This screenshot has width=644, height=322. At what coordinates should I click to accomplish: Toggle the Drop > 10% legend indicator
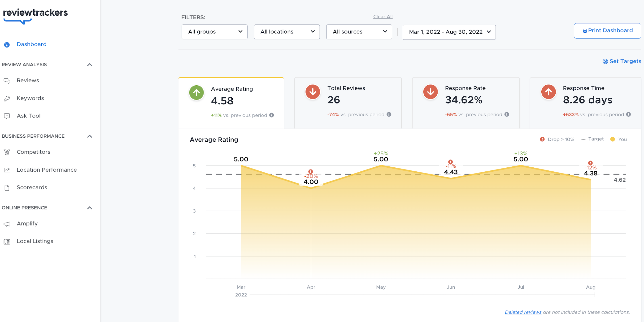tap(542, 139)
